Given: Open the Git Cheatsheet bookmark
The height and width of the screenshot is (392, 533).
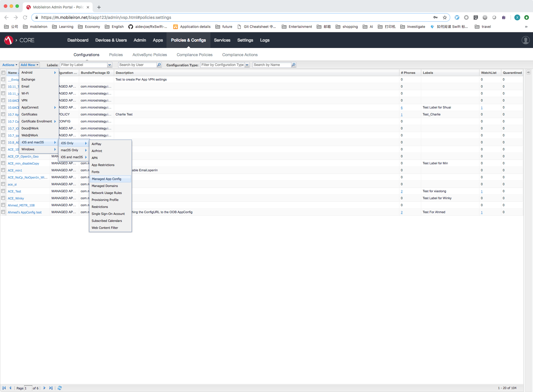Looking at the screenshot, I should (x=257, y=27).
